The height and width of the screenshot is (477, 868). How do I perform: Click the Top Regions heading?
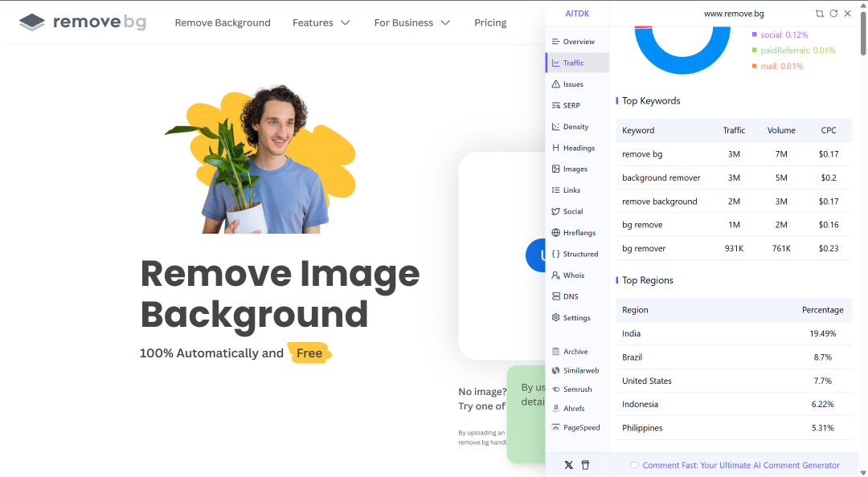pos(648,280)
